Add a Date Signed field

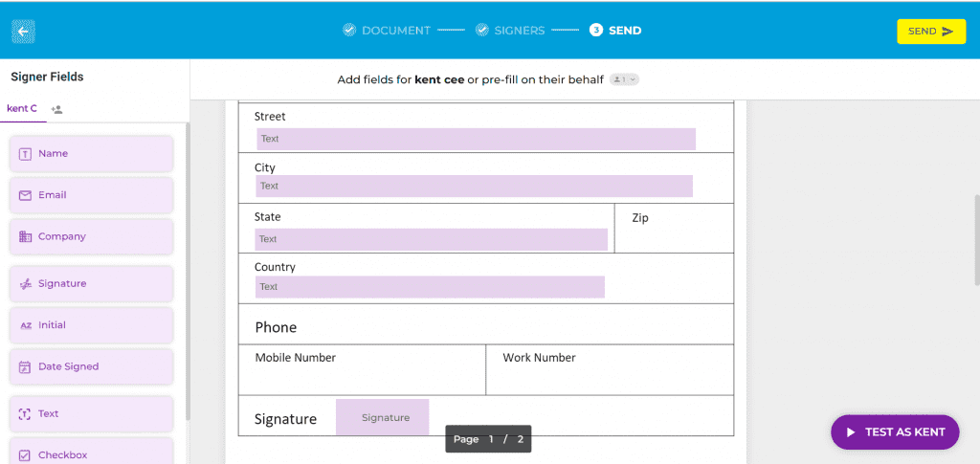point(91,366)
